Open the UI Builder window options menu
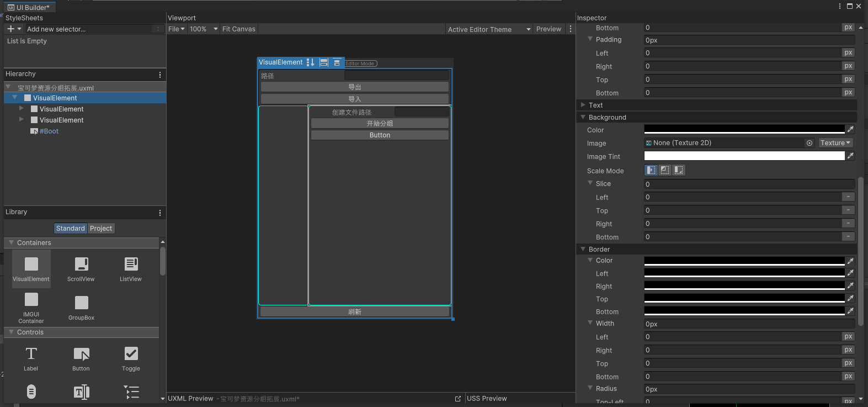This screenshot has width=868, height=407. 840,6
